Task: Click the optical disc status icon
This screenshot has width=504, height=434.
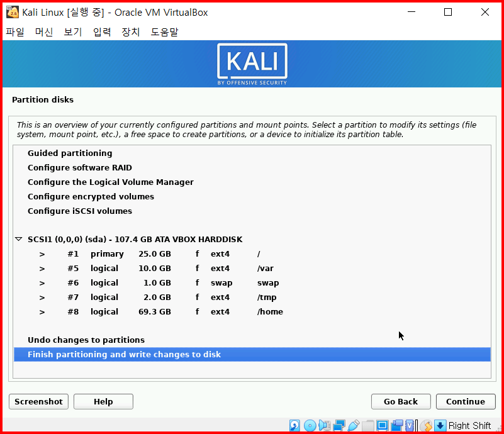Action: point(310,425)
